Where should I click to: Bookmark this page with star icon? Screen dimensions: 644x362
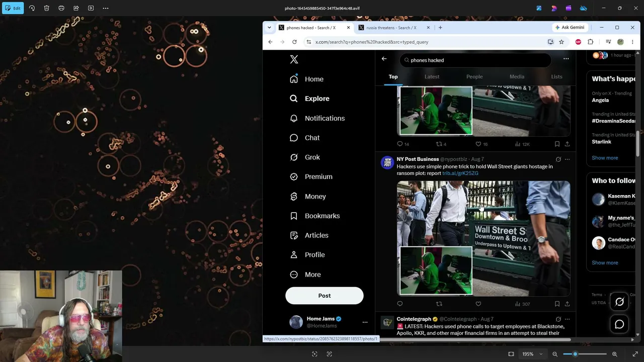click(561, 42)
